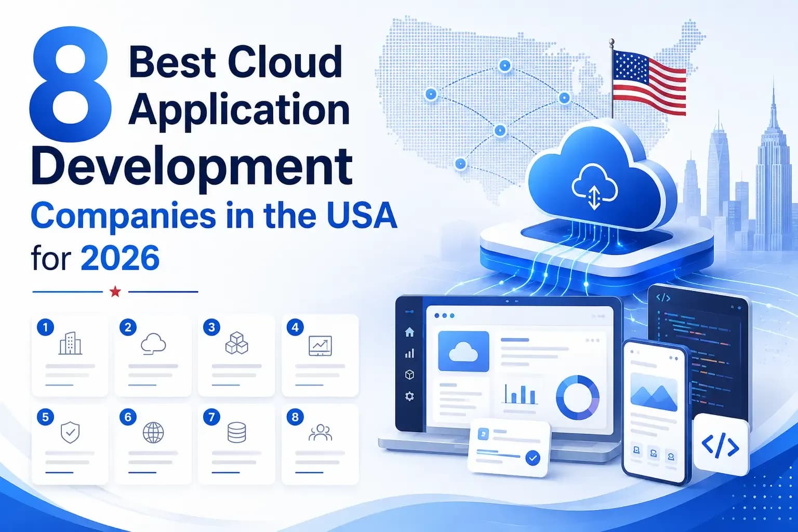This screenshot has height=532, width=798.
Task: Click the donut chart in laptop dashboard
Action: coord(577,397)
